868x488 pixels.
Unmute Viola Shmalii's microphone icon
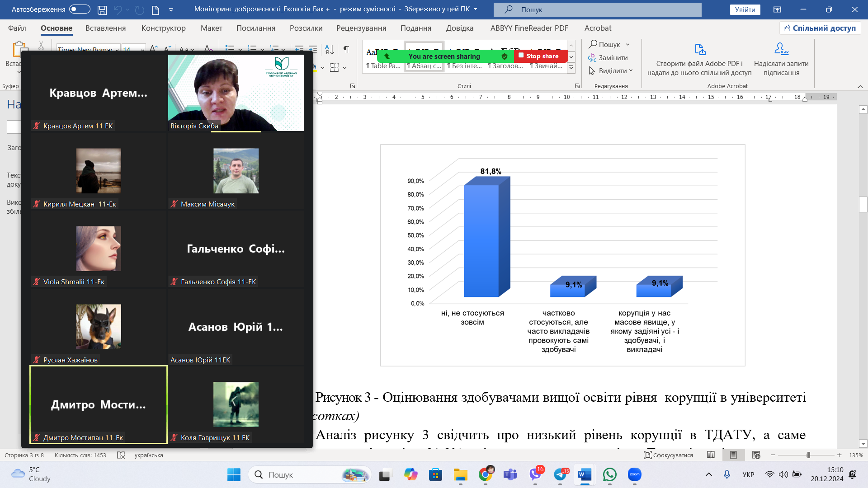pos(37,282)
